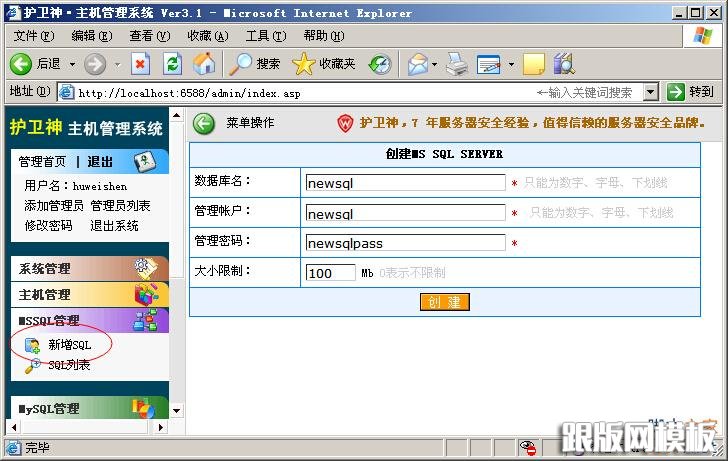Click the 新增SQL database icon
The width and height of the screenshot is (728, 461).
(32, 346)
